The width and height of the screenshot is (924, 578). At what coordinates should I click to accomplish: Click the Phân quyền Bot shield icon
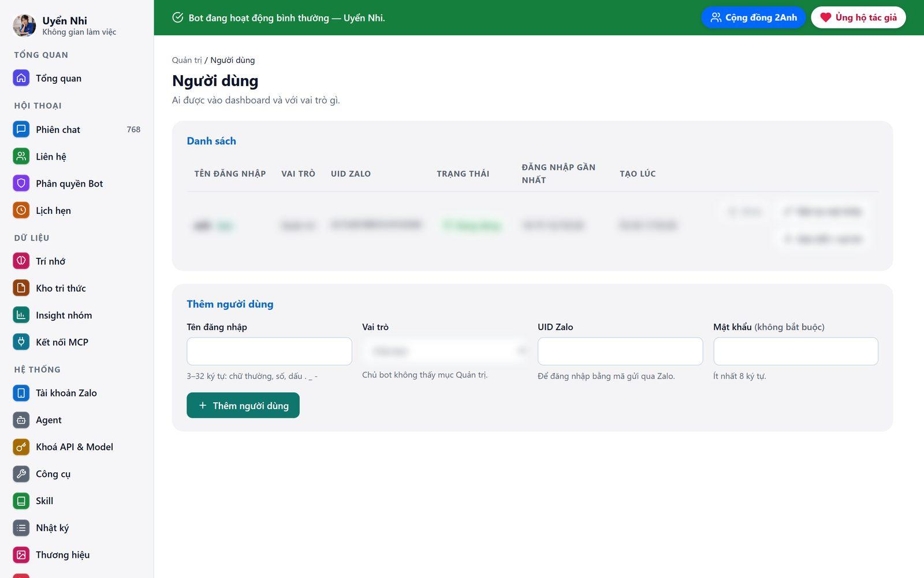tap(21, 184)
